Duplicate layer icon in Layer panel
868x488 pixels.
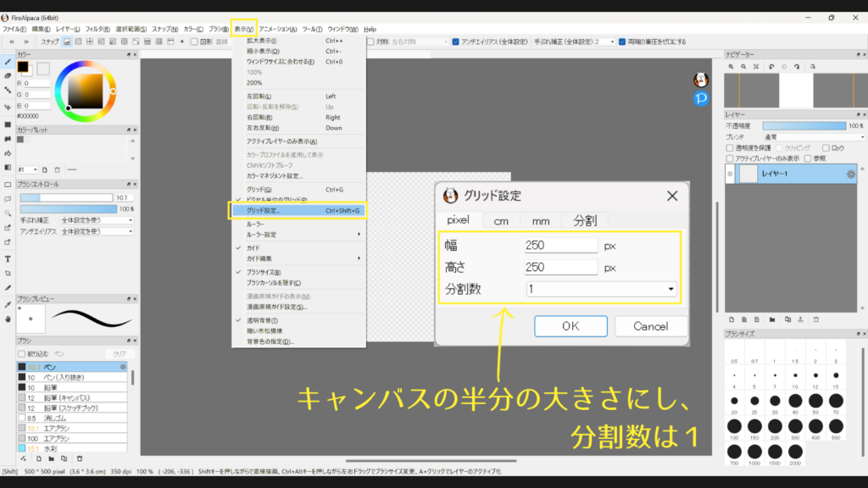(x=787, y=319)
